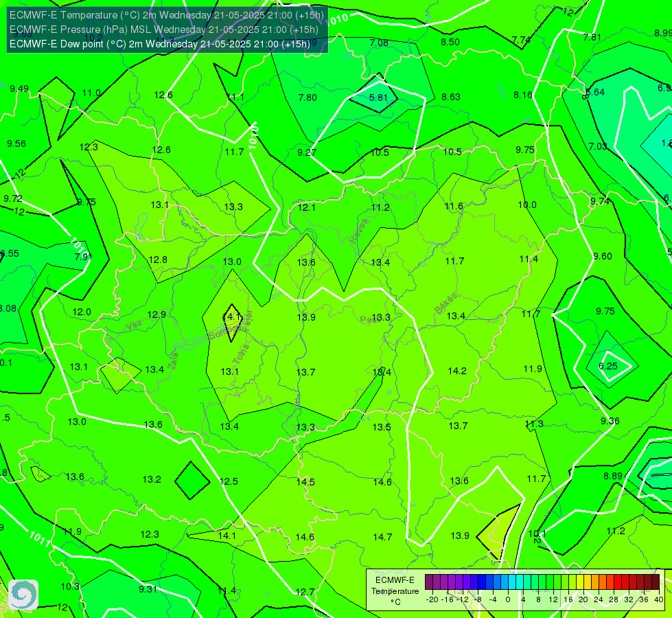Click the 11.6 temperature value
The height and width of the screenshot is (618, 672).
click(x=454, y=206)
